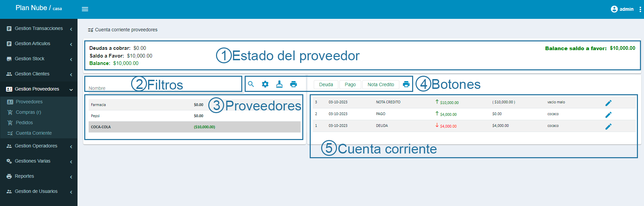Image resolution: width=644 pixels, height=206 pixels.
Task: Select the Pepsi provider row
Action: coord(194,116)
